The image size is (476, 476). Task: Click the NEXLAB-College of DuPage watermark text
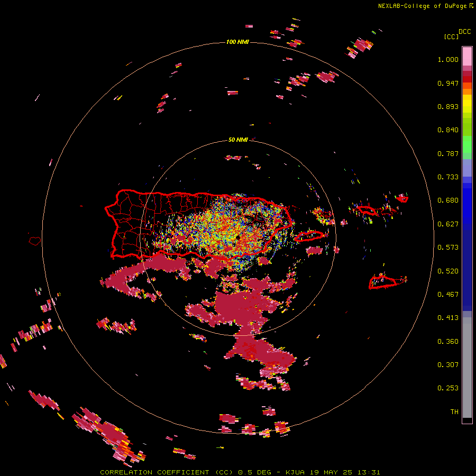(425, 6)
